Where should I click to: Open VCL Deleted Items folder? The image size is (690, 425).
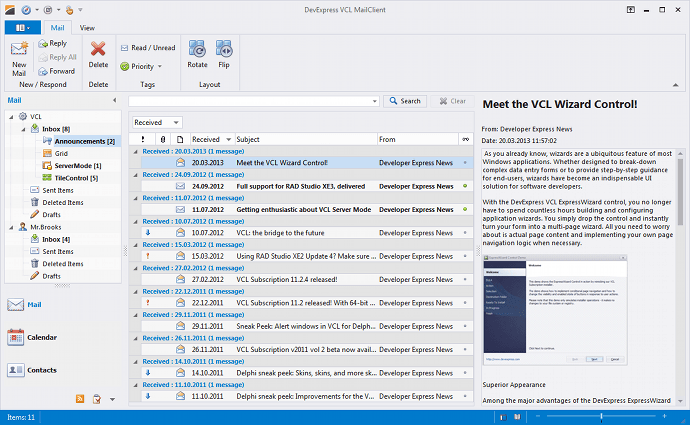[x=62, y=202]
